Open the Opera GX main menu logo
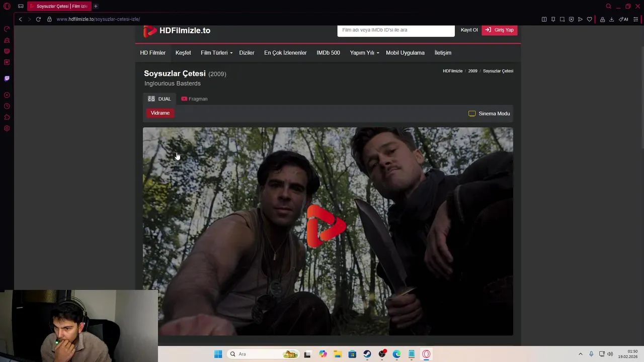The width and height of the screenshot is (644, 362). 7,7
